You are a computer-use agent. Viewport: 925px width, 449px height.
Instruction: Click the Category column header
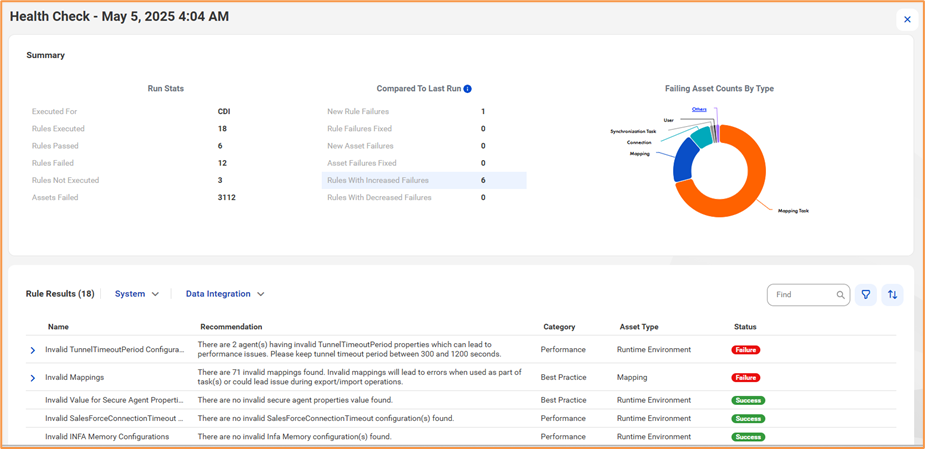[559, 327]
